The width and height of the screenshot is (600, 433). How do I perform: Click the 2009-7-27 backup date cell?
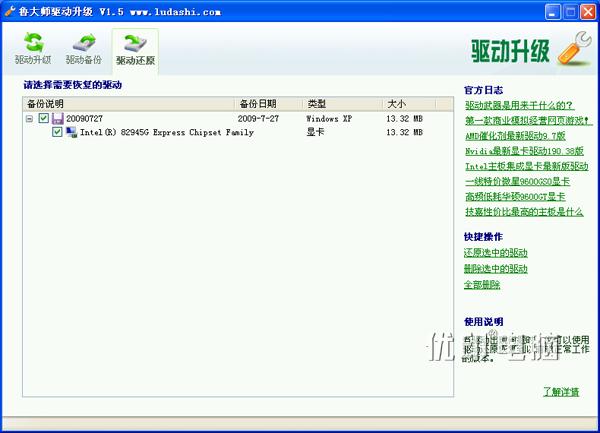pyautogui.click(x=258, y=119)
